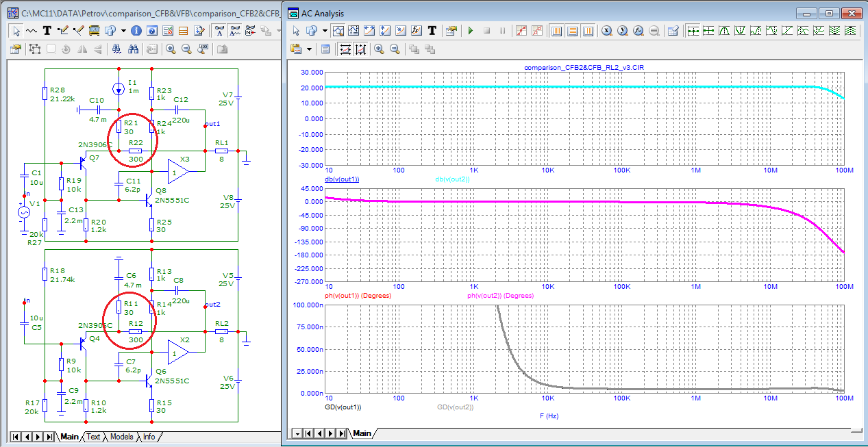868x447 pixels.
Task: Zoom in on the AC Analysis plot
Action: tap(379, 49)
